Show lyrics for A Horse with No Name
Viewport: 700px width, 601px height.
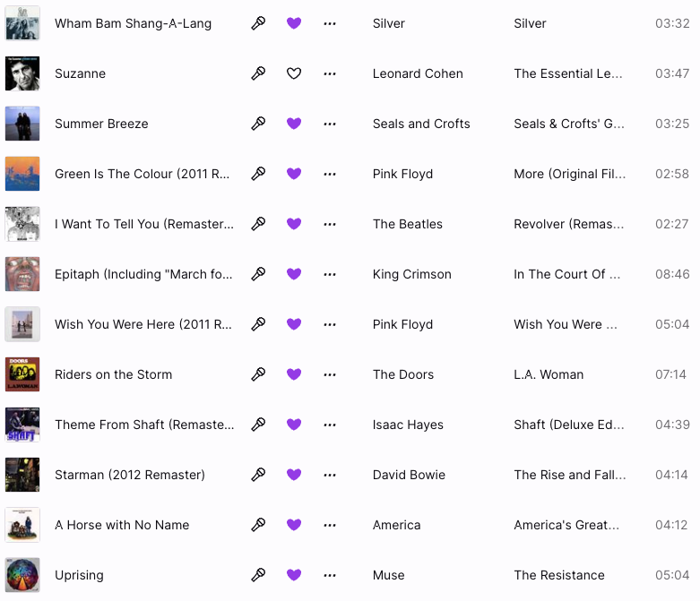(x=258, y=525)
